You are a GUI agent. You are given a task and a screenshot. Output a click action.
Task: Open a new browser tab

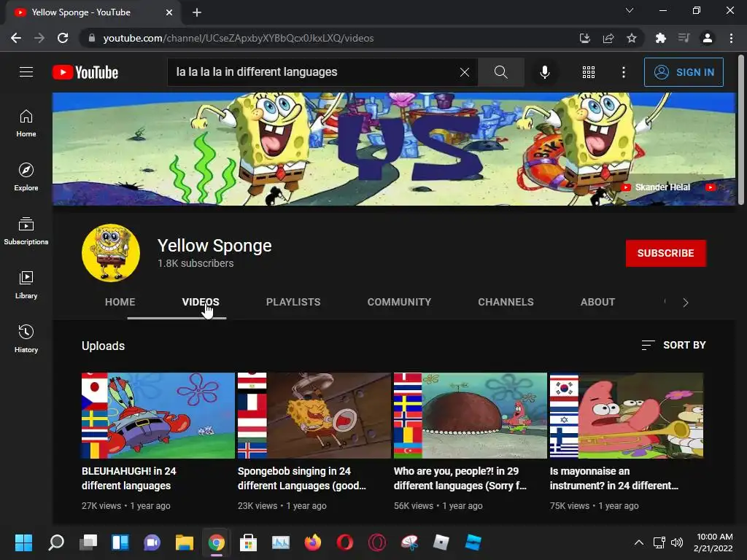197,12
